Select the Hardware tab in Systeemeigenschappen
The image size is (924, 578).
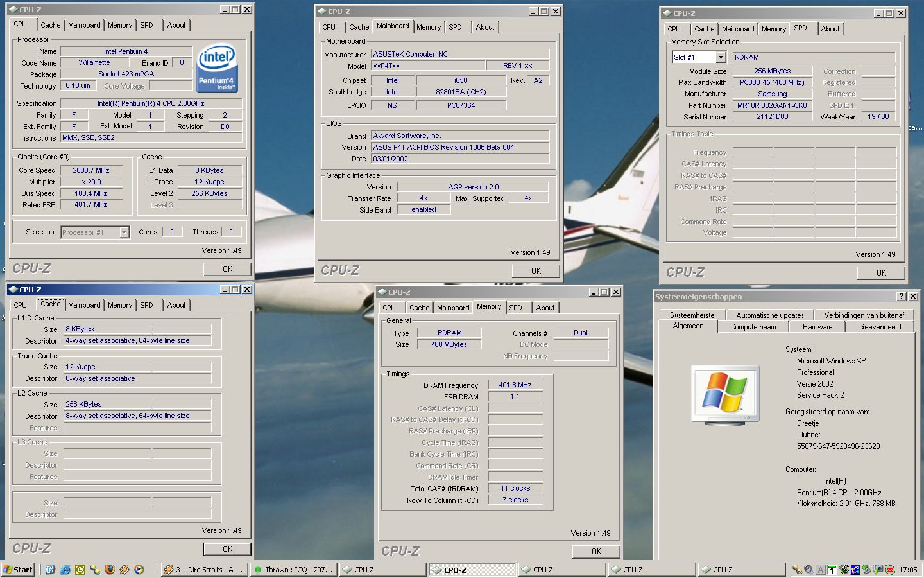(x=817, y=327)
